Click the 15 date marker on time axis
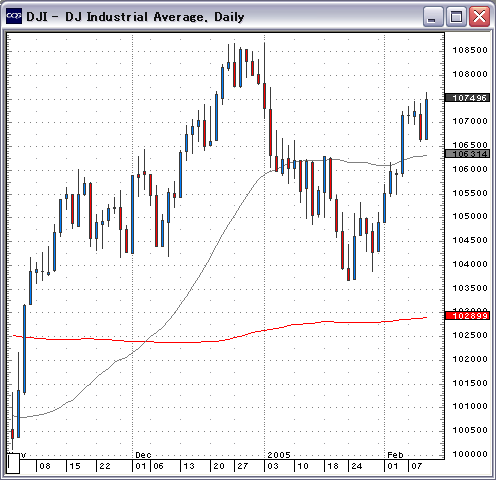Screen dimensions: 496x480 75,466
